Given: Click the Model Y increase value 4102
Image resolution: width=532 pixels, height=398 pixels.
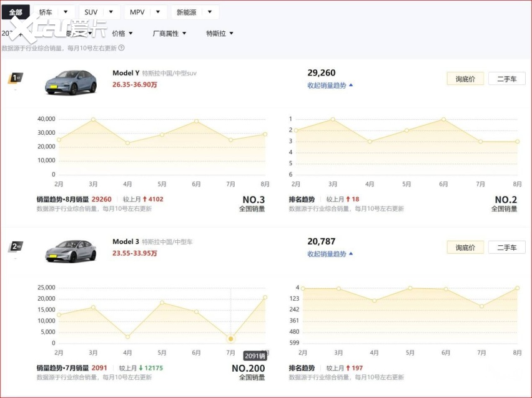Looking at the screenshot, I should point(156,200).
